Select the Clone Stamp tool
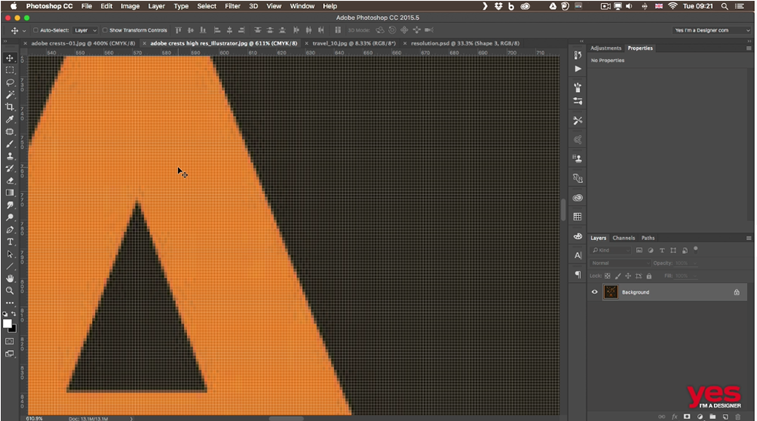The height and width of the screenshot is (421, 757). (10, 156)
